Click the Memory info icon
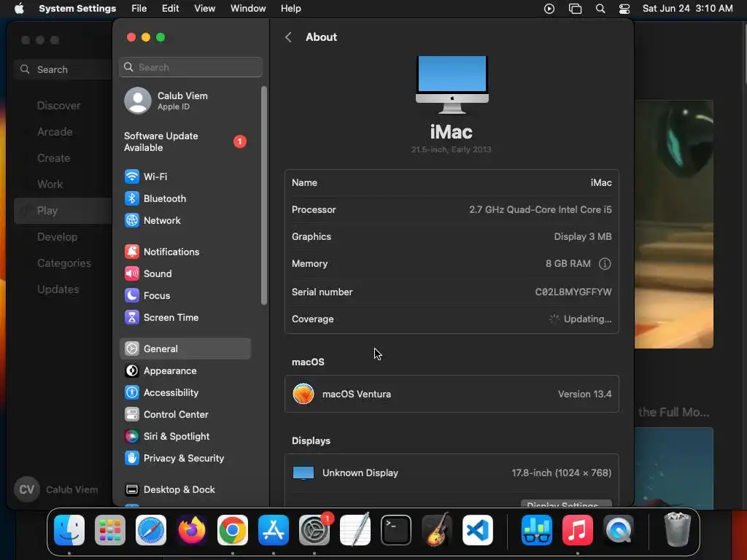747x560 pixels. coord(605,264)
